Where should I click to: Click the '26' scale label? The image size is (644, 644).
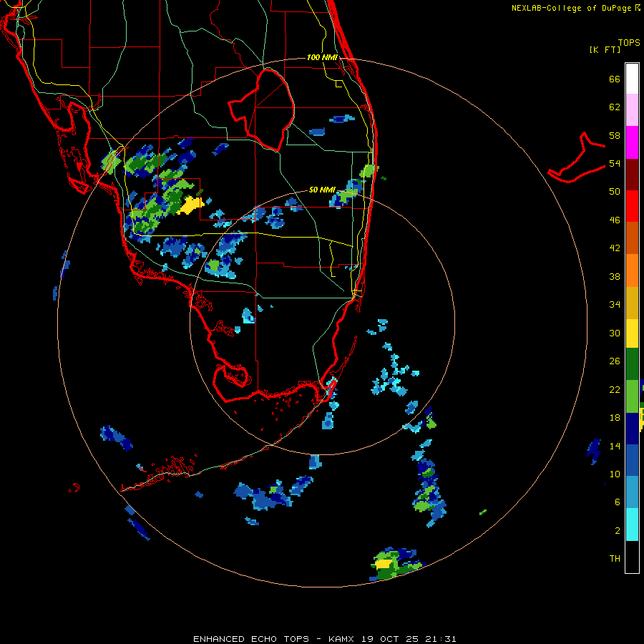click(615, 361)
